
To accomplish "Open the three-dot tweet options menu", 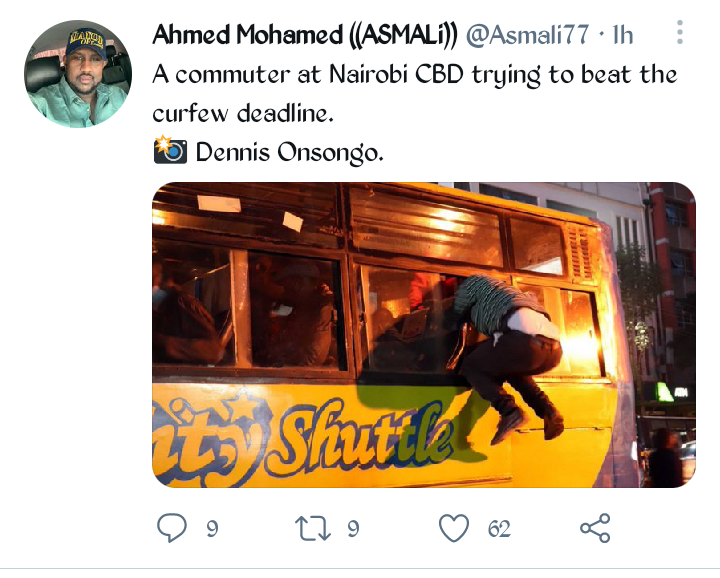I will (680, 33).
